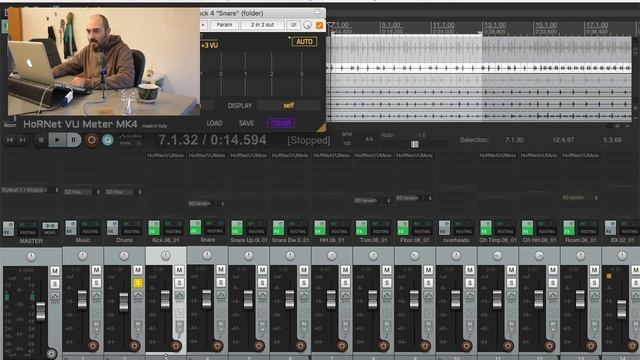Arm the Music track for recording
Screen dimensions: 640x360
click(93, 346)
